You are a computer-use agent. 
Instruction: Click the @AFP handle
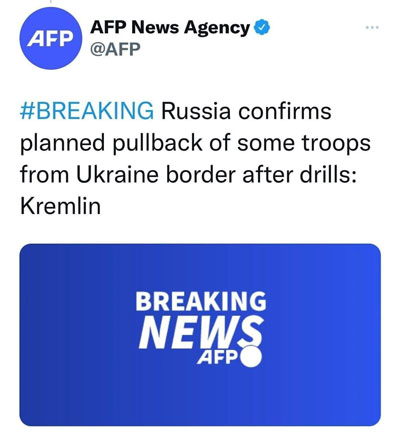(115, 49)
